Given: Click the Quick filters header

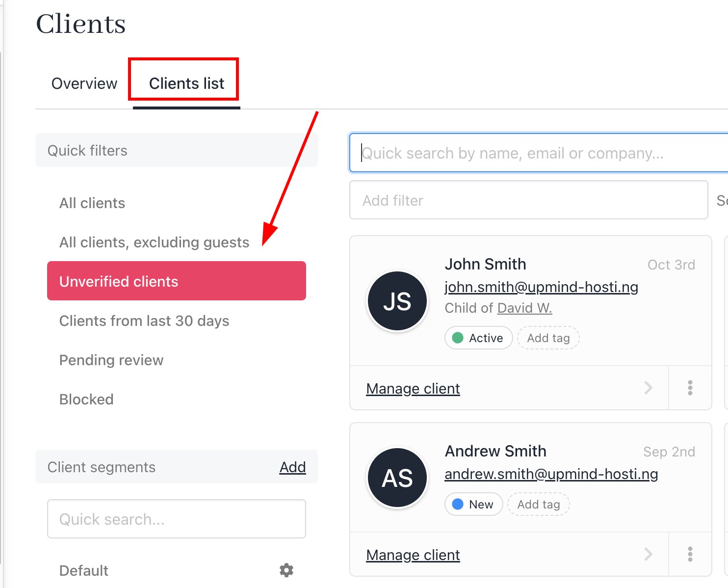Looking at the screenshot, I should [177, 150].
